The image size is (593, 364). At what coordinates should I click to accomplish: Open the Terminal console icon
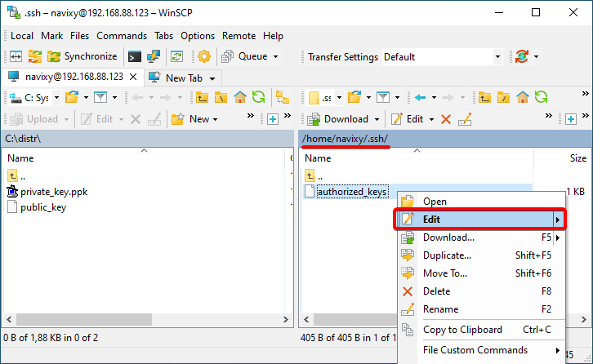[x=135, y=56]
